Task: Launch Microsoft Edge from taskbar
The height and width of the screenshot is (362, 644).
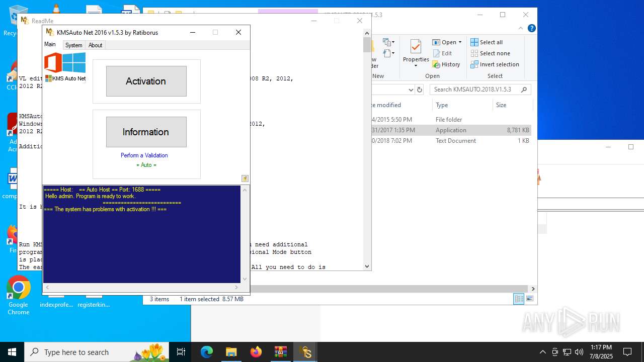Action: point(207,352)
